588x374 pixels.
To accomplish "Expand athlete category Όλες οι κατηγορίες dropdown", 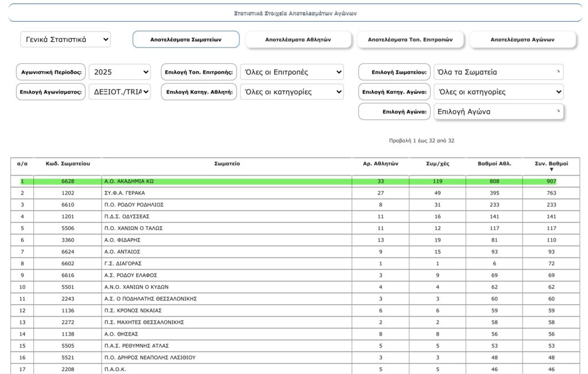I will point(292,92).
